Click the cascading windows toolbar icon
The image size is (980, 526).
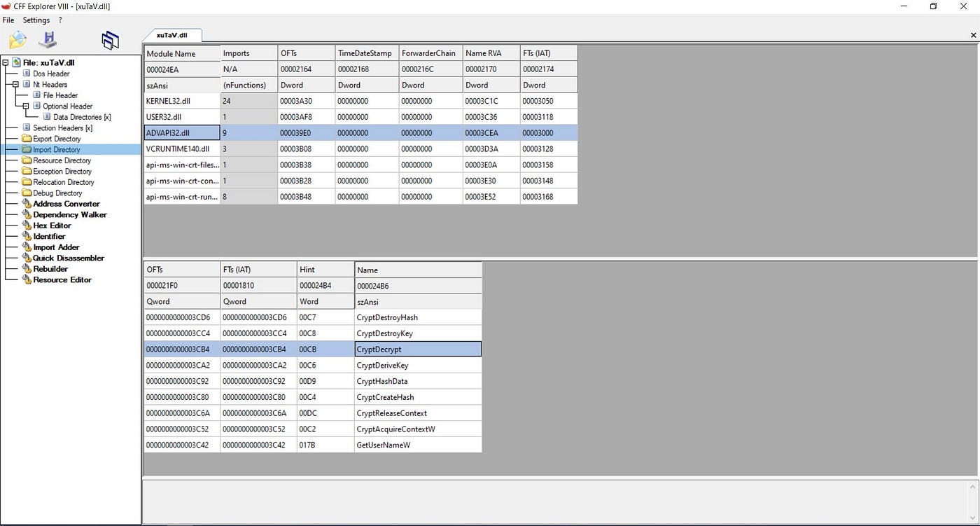pos(110,41)
